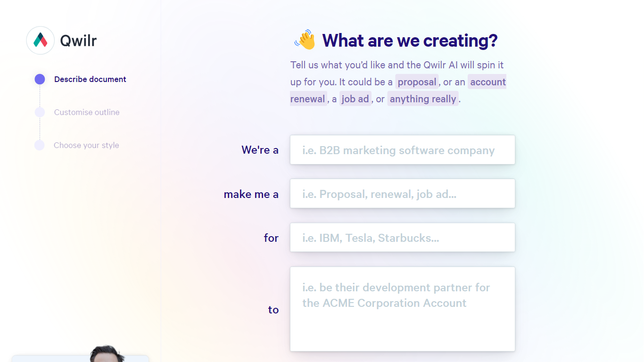Choose the "proposal" suggestion chip

(x=417, y=82)
